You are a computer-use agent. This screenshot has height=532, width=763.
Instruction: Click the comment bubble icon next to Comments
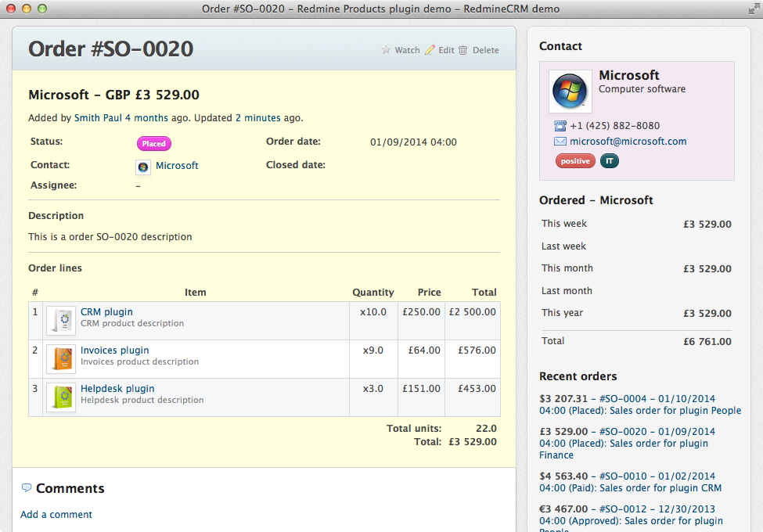[x=27, y=488]
